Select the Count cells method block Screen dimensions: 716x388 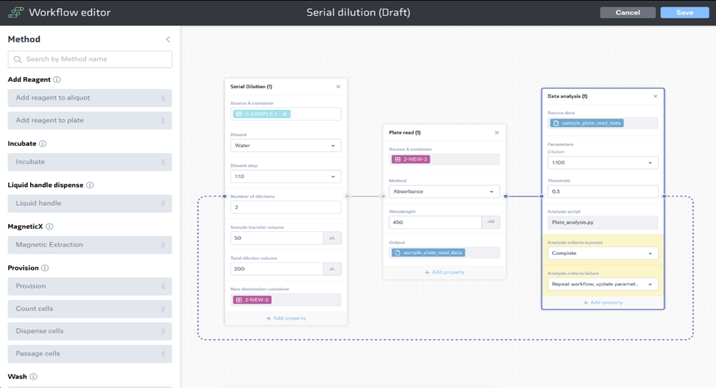[90, 309]
